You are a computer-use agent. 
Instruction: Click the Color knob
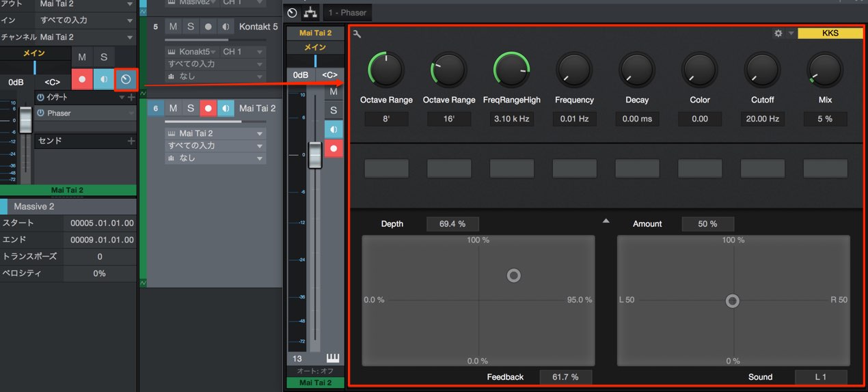[x=700, y=70]
